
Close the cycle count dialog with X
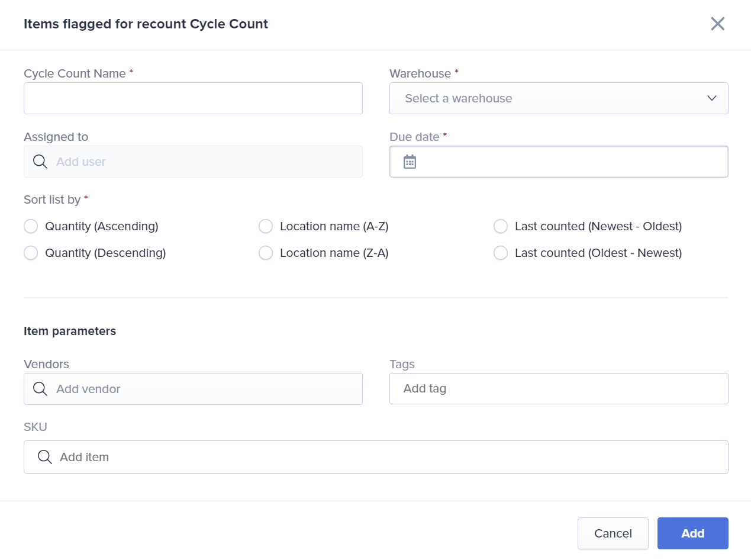[717, 24]
